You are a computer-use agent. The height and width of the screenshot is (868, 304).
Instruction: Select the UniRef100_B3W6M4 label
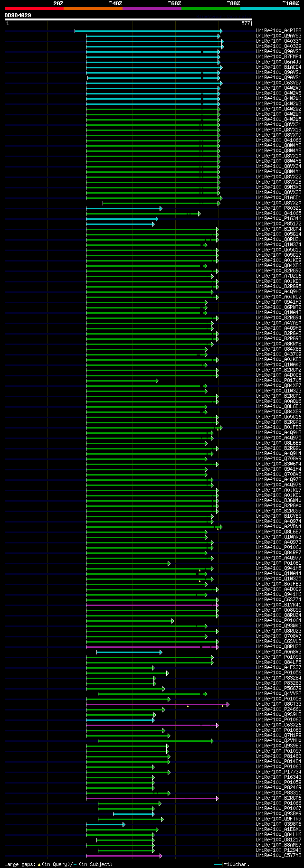coord(278,464)
